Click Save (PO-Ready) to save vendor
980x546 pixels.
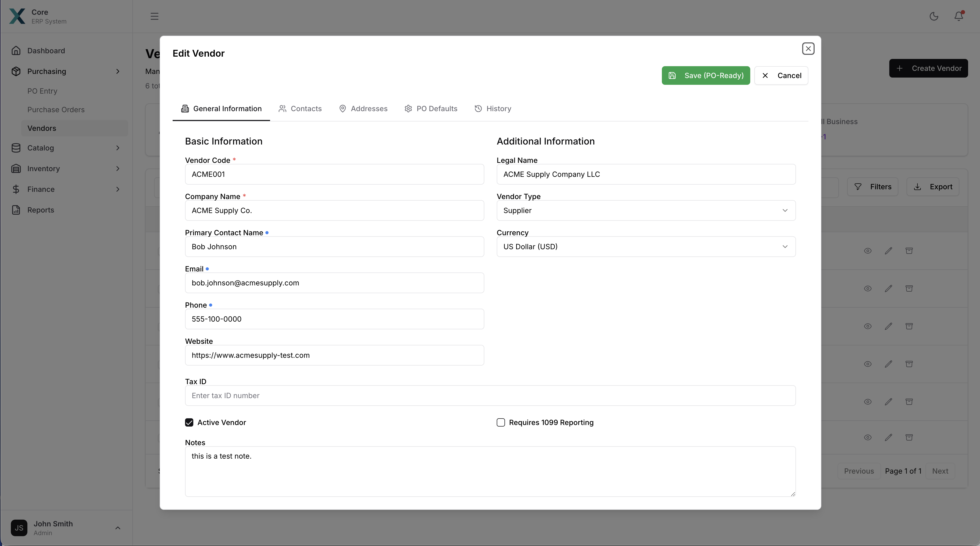click(x=705, y=75)
